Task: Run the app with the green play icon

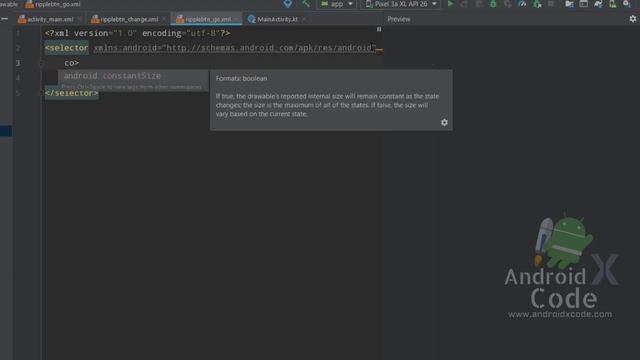Action: [450, 4]
